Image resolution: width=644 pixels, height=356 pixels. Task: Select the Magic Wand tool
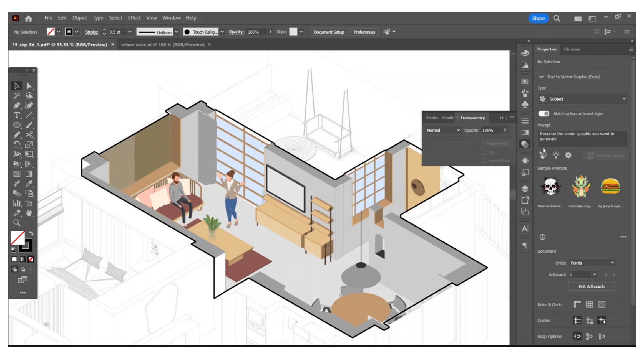[17, 96]
